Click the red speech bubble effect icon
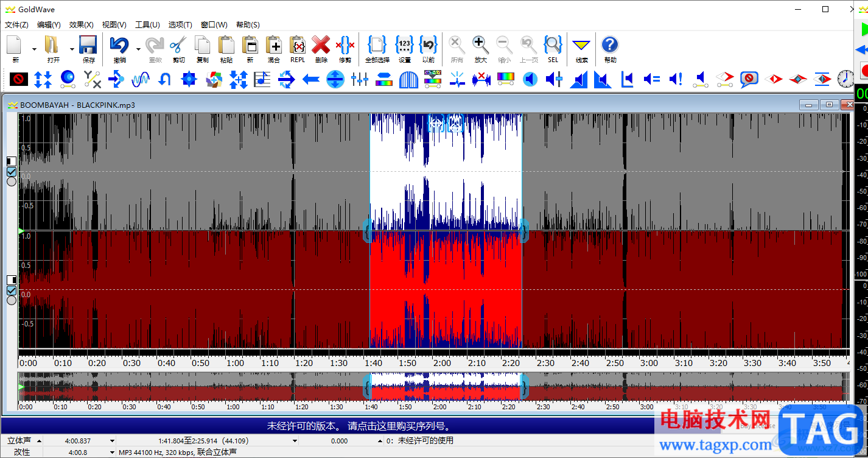The width and height of the screenshot is (868, 458). pos(749,79)
